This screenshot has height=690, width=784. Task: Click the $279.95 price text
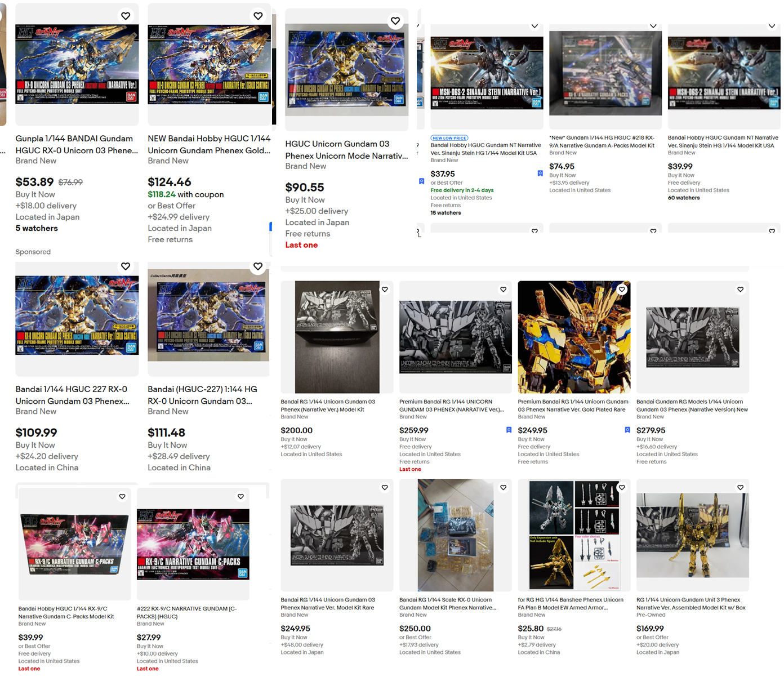tap(651, 430)
